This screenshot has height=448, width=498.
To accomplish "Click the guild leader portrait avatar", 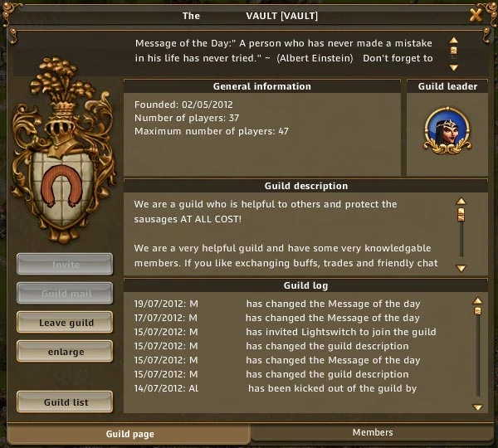I will 447,130.
